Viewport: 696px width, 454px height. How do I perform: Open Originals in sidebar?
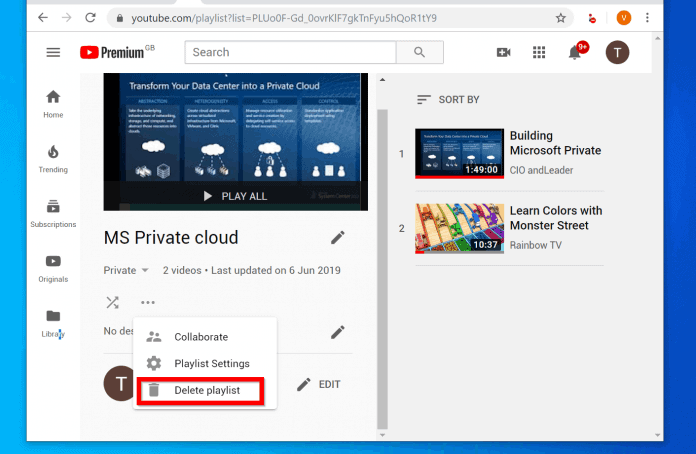click(53, 268)
